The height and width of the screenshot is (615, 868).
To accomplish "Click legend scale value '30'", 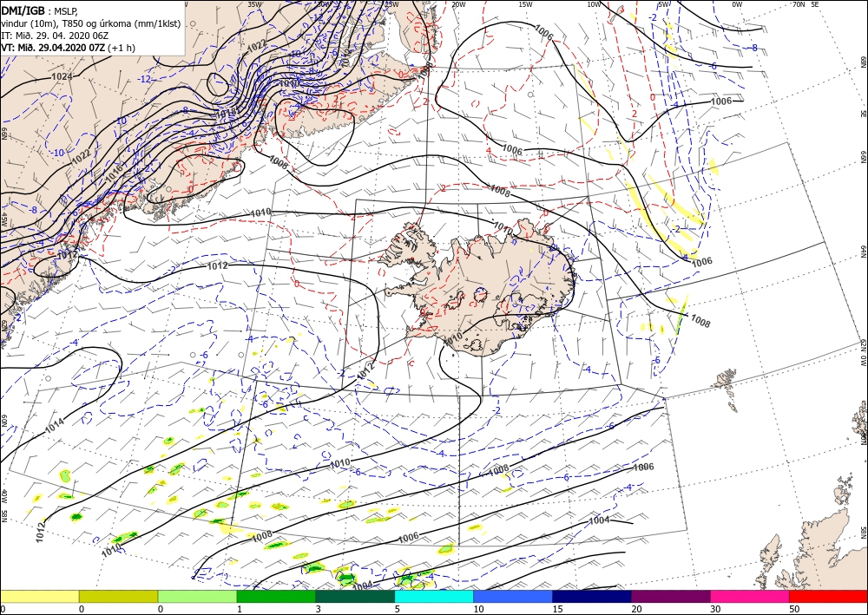I will click(715, 609).
